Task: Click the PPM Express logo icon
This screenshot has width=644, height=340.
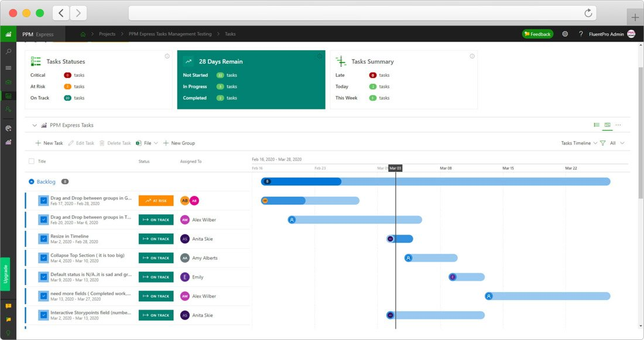Action: 8,34
